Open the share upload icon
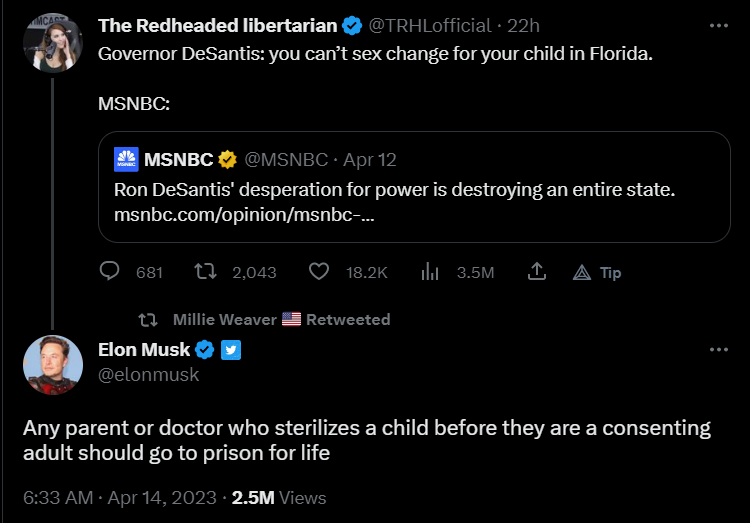This screenshot has width=750, height=523. 537,271
